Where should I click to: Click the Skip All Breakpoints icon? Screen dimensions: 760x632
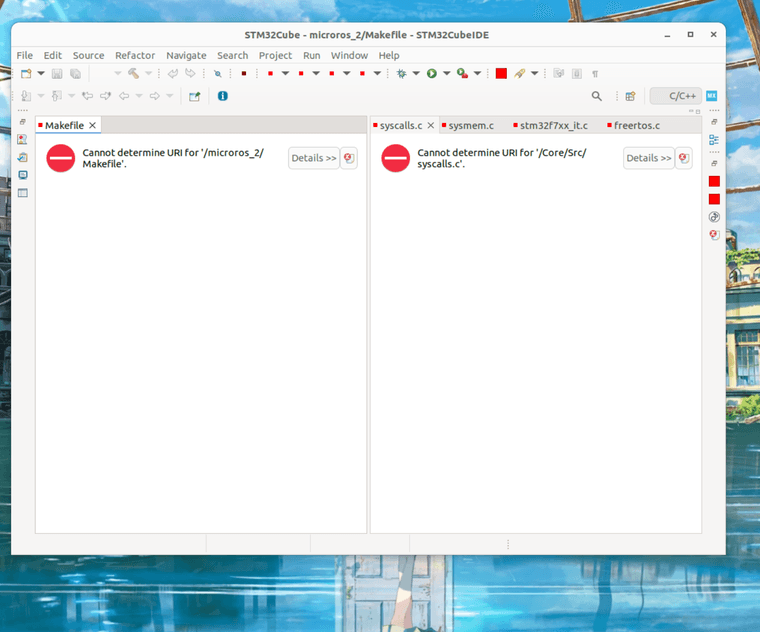[218, 74]
